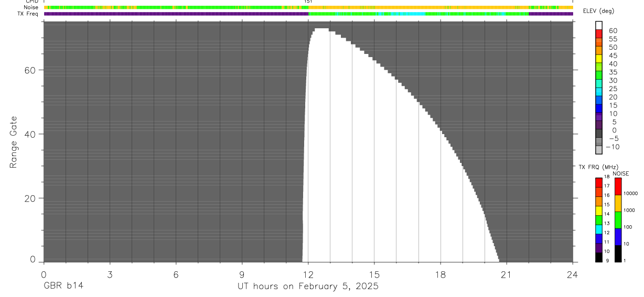Click the '151' CPID value above the strips
Screen dimensions: 644x297
[x=308, y=2]
